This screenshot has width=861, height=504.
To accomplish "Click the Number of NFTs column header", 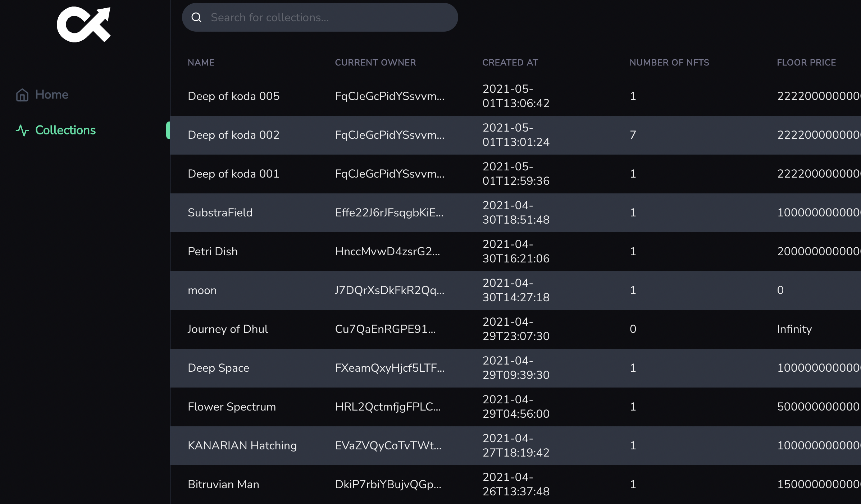I will (669, 63).
